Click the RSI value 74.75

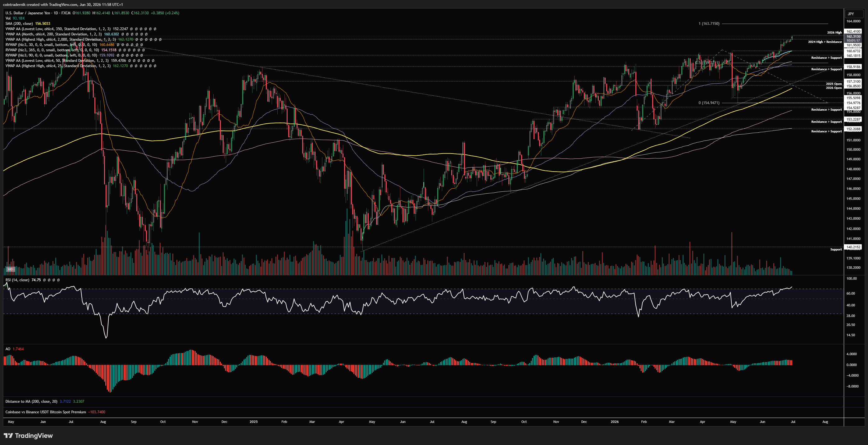click(x=36, y=280)
